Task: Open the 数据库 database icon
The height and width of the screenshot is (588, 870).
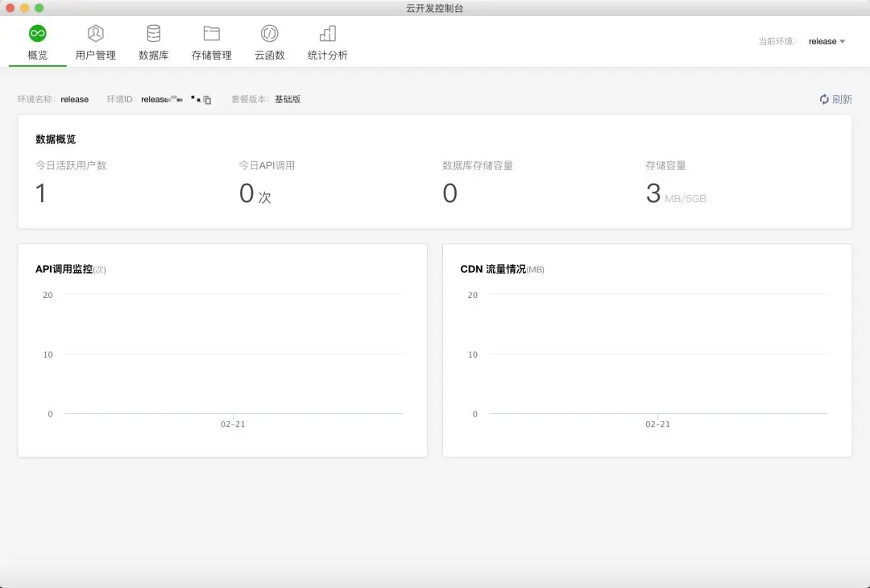Action: [x=154, y=33]
